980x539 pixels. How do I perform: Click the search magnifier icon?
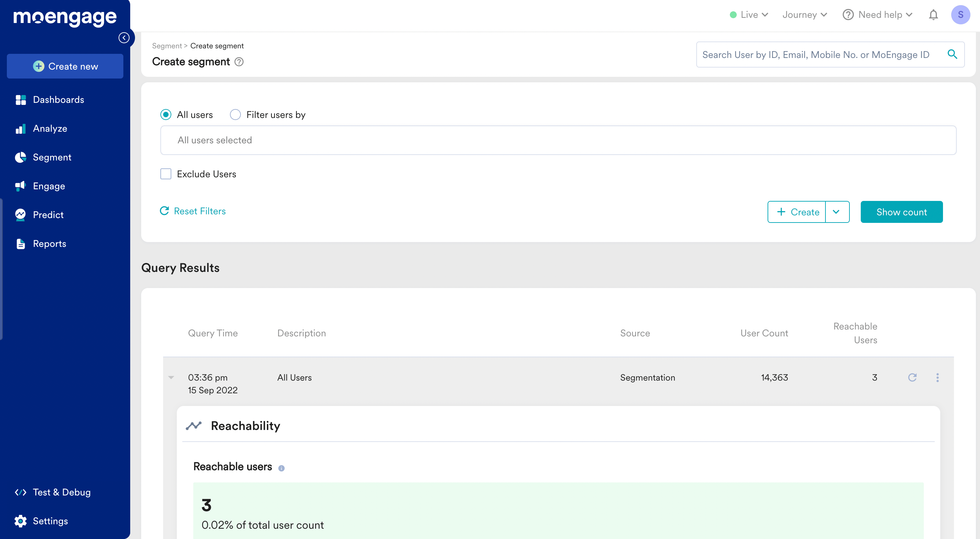tap(952, 55)
